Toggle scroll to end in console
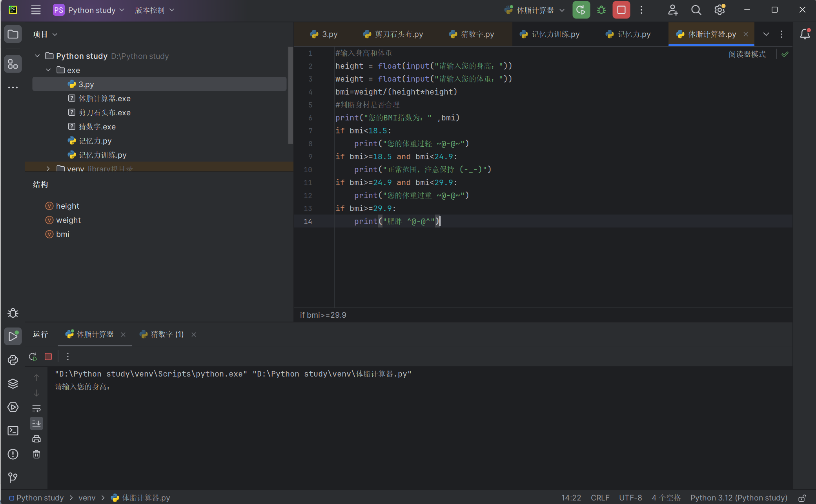Image resolution: width=816 pixels, height=504 pixels. tap(36, 423)
